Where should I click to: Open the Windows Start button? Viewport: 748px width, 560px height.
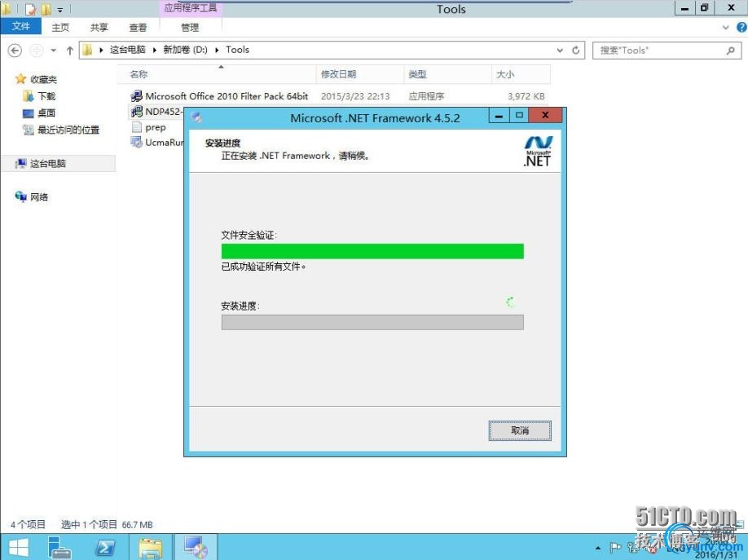[x=19, y=547]
